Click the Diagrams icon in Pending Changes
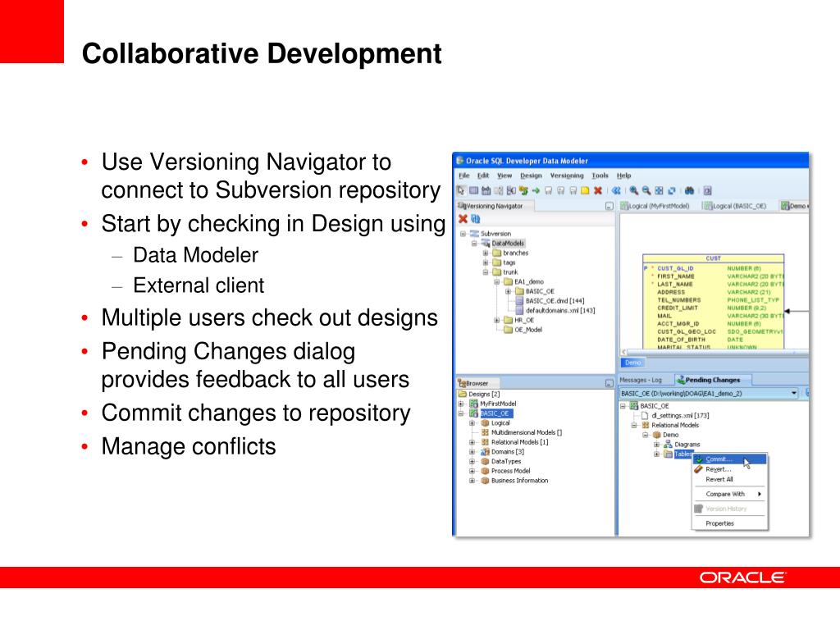This screenshot has height=630, width=840. 668,444
